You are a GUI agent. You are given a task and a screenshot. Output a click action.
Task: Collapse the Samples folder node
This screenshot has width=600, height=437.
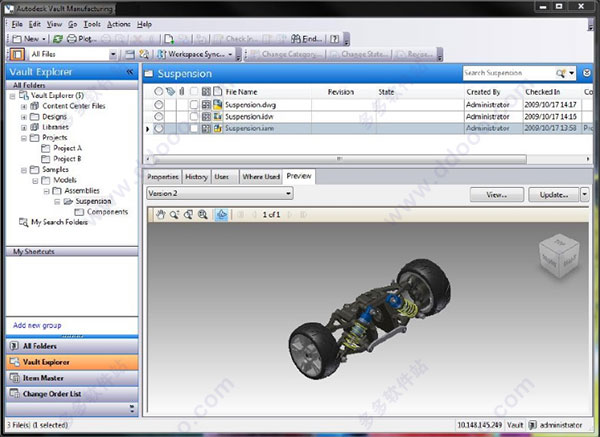tap(24, 170)
